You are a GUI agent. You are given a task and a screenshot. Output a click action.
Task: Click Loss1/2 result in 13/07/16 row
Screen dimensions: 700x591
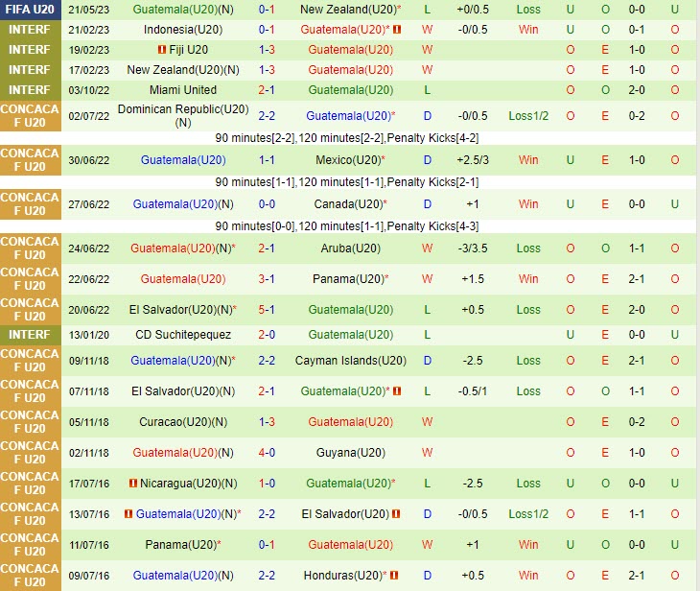click(x=528, y=513)
